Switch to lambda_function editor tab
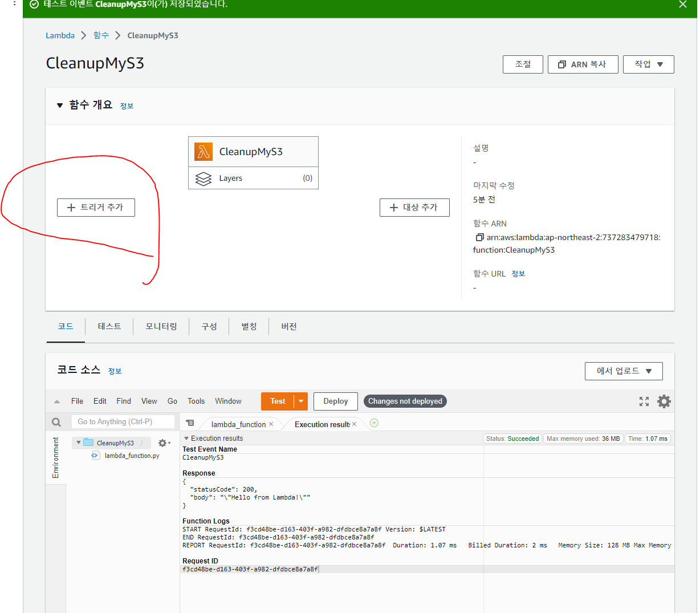 point(238,424)
